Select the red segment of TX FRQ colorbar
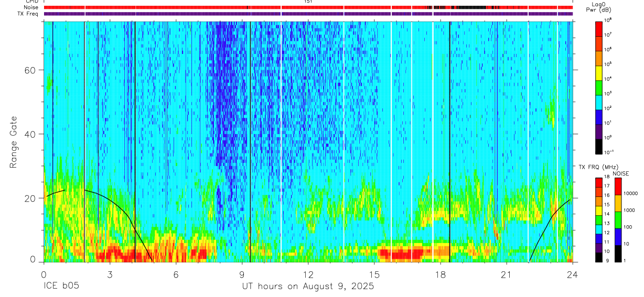 [x=599, y=182]
